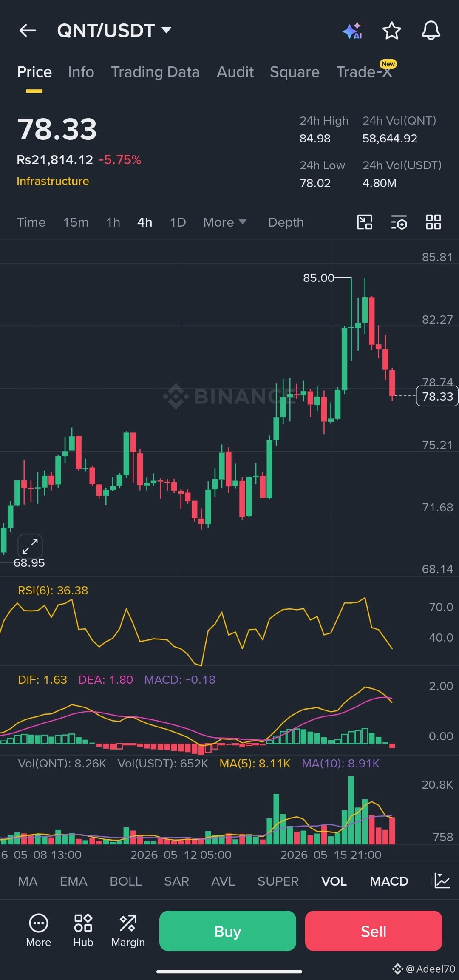Toggle the SAR indicator

176,881
